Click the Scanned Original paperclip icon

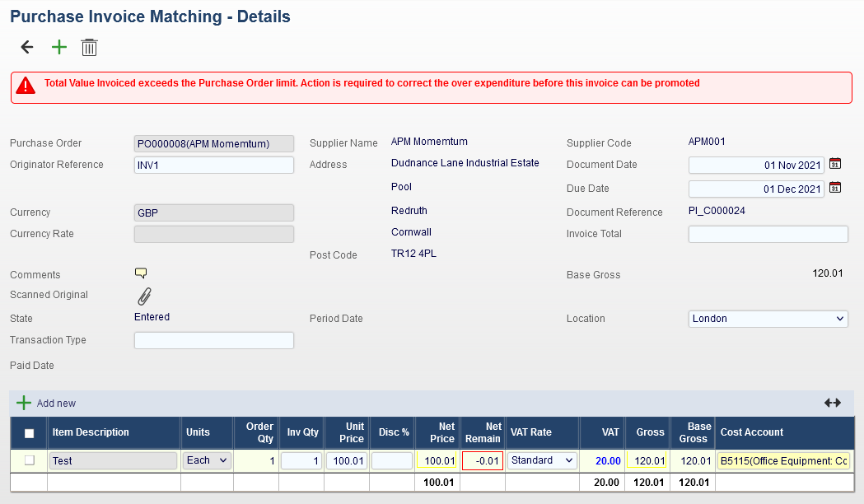(x=145, y=295)
